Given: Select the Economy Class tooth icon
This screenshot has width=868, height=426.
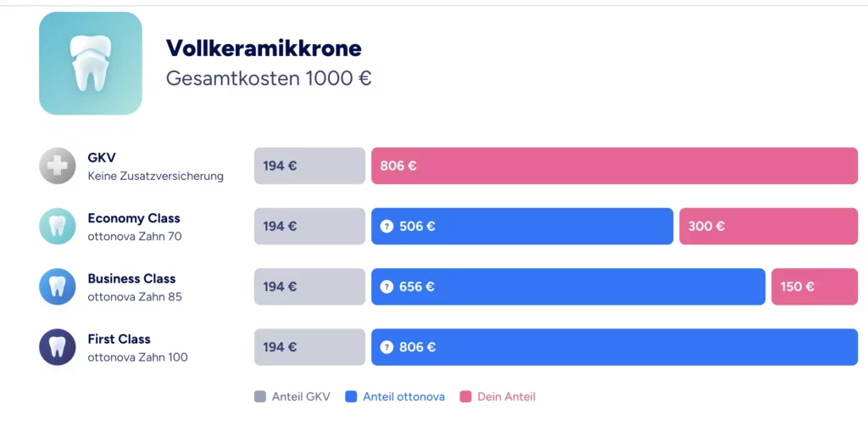Looking at the screenshot, I should (x=58, y=226).
